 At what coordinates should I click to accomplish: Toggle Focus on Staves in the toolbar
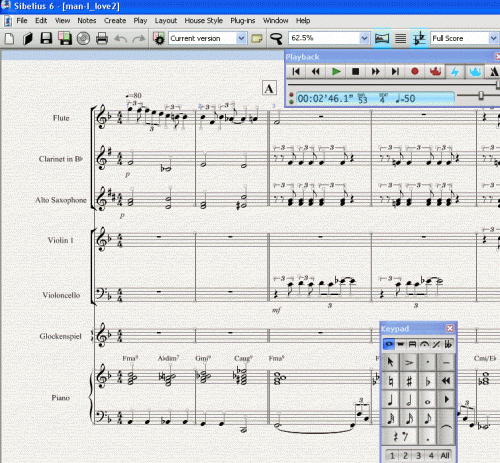pos(400,39)
